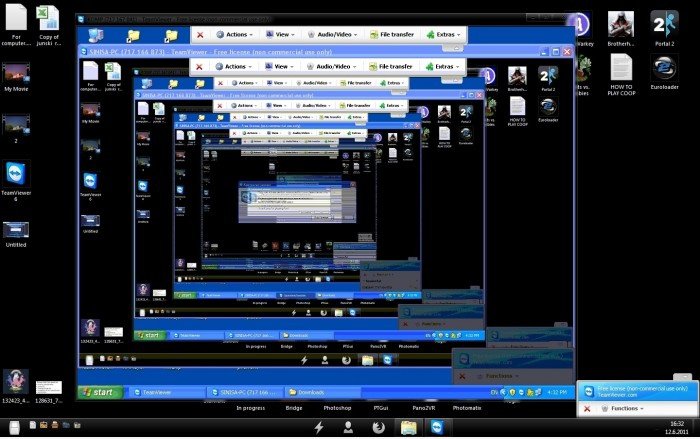Screen dimensions: 700x439
Task: Maximize the SINISA-PC TeamViewer window
Action: tap(555, 52)
